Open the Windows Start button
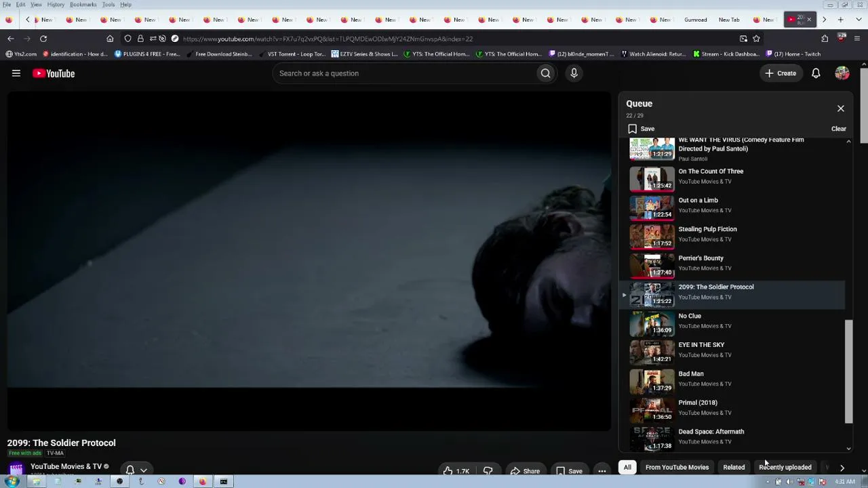 [x=12, y=482]
